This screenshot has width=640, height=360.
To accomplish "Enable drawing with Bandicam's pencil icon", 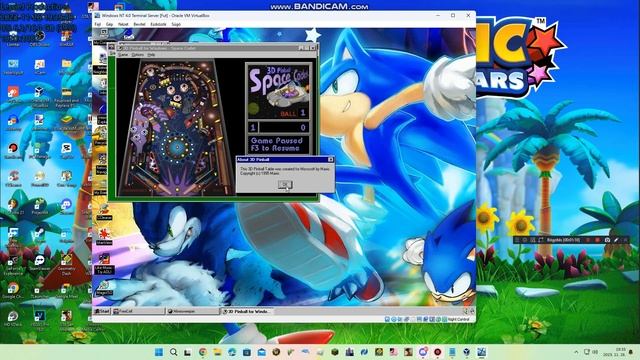I will (x=616, y=240).
